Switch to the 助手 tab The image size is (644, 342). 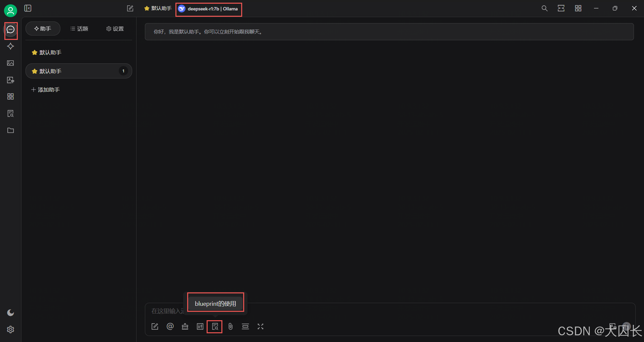tap(43, 28)
